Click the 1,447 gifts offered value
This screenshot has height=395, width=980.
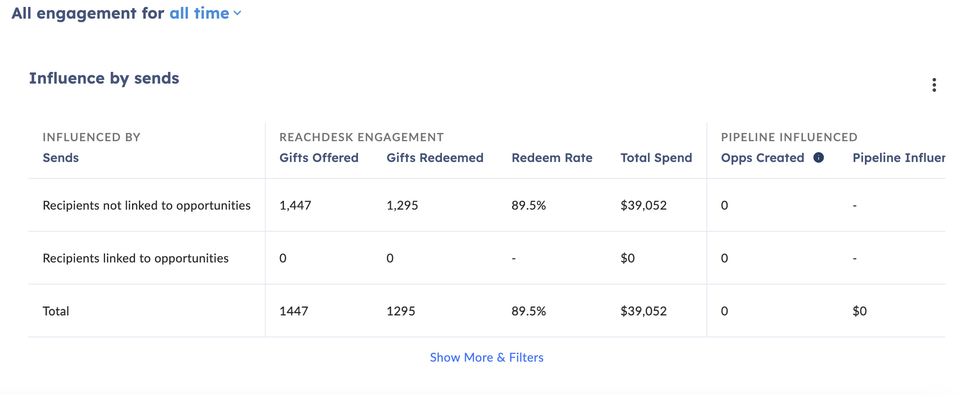click(x=295, y=205)
